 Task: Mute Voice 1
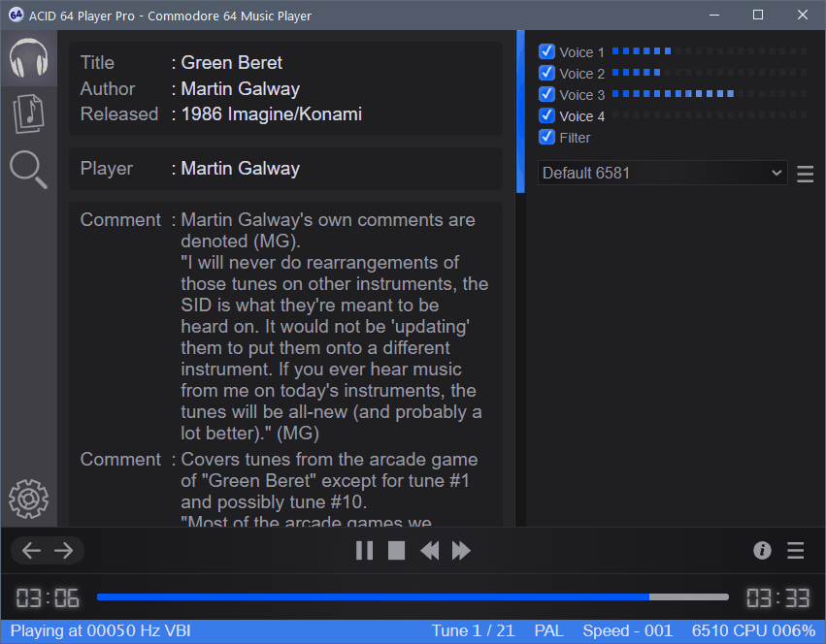[546, 51]
